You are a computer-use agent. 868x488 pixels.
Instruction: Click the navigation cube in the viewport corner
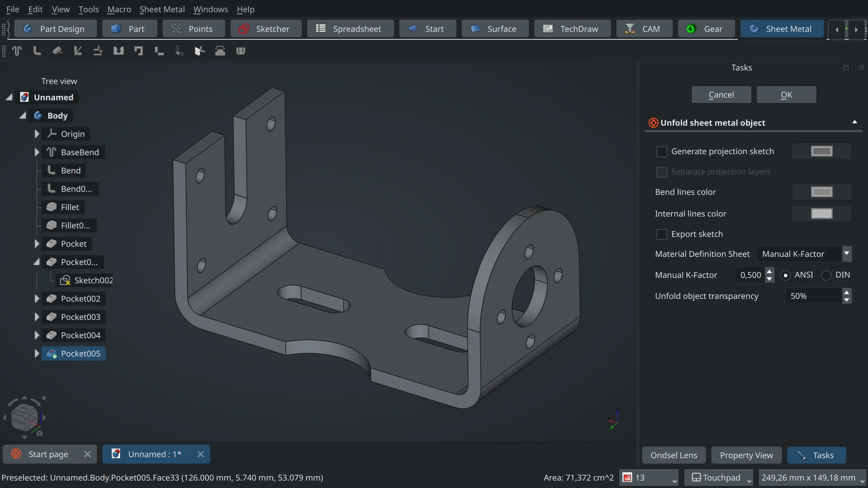point(24,417)
